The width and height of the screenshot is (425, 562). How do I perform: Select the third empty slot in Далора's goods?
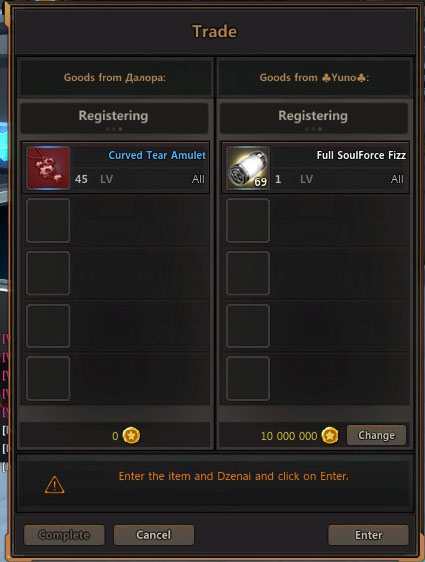(48, 326)
